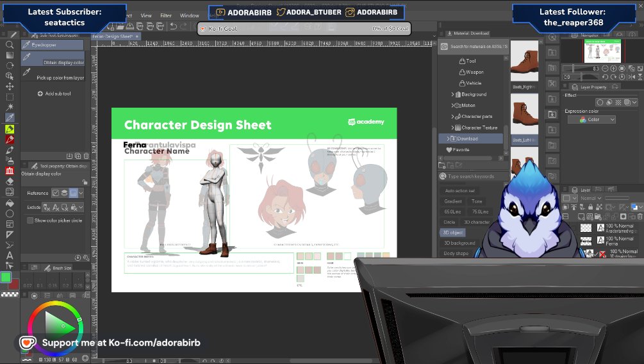Select the Zoom magnifier tool
The height and width of the screenshot is (364, 644).
(10, 45)
